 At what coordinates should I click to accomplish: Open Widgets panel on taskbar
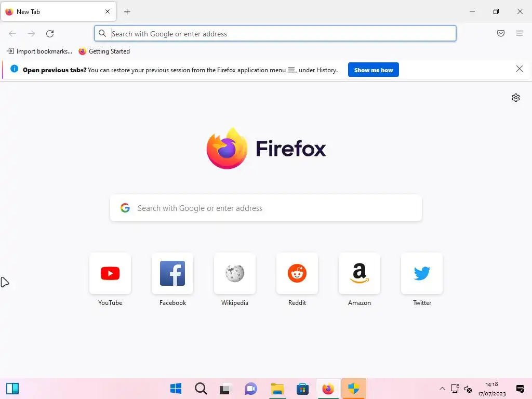[x=12, y=389]
